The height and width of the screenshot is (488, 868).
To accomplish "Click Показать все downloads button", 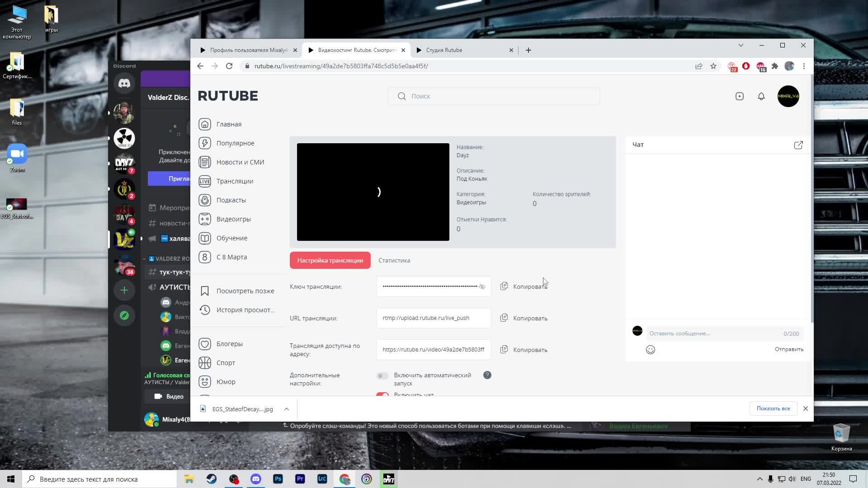I will tap(773, 408).
